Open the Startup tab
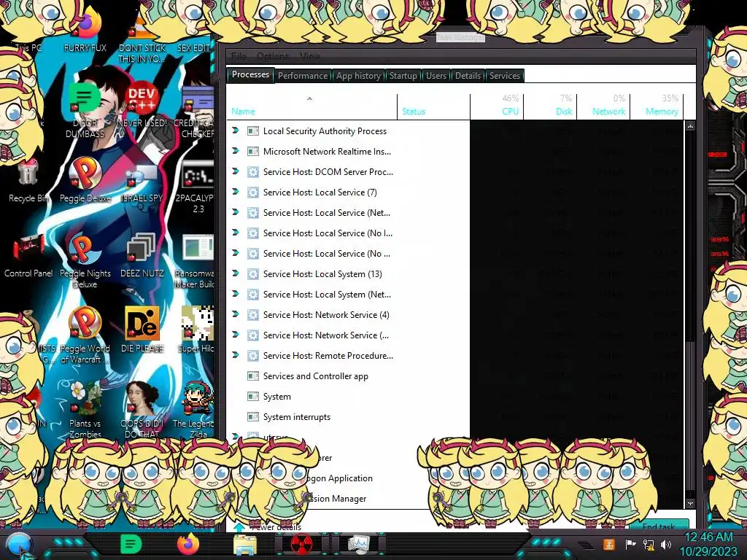The height and width of the screenshot is (560, 747). click(403, 76)
